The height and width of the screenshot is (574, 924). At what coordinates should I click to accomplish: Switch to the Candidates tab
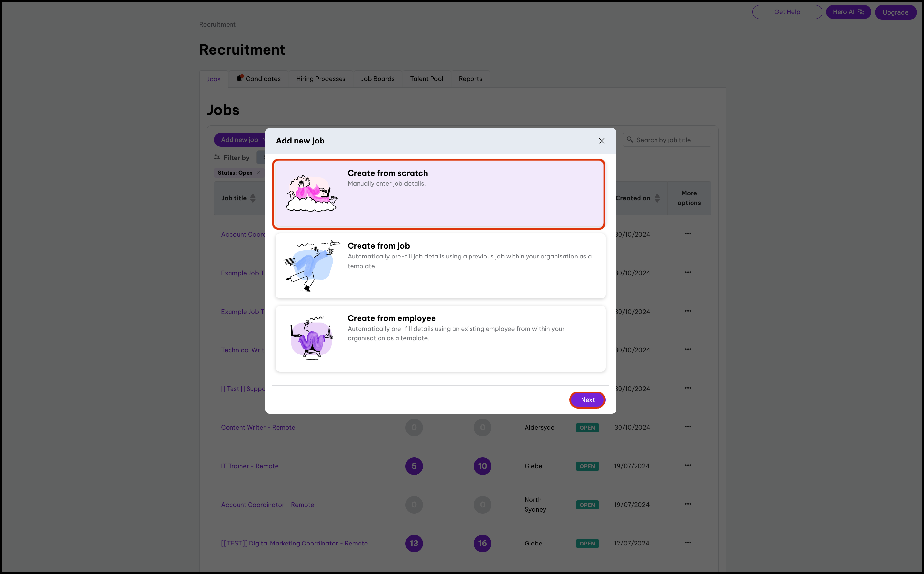259,79
